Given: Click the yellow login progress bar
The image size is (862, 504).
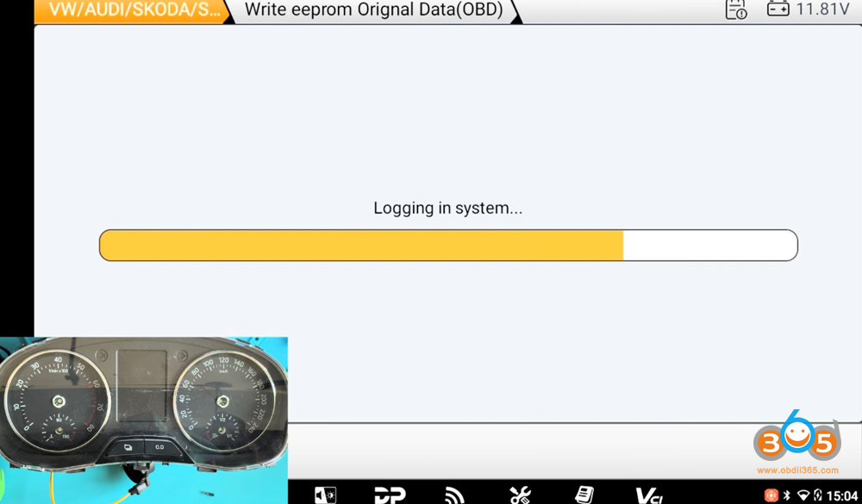Looking at the screenshot, I should tap(448, 246).
